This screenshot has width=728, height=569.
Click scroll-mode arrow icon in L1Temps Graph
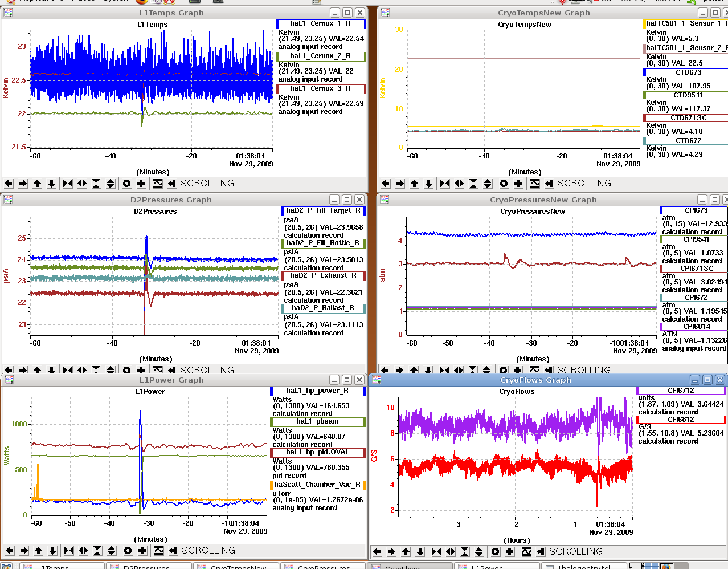pos(172,184)
